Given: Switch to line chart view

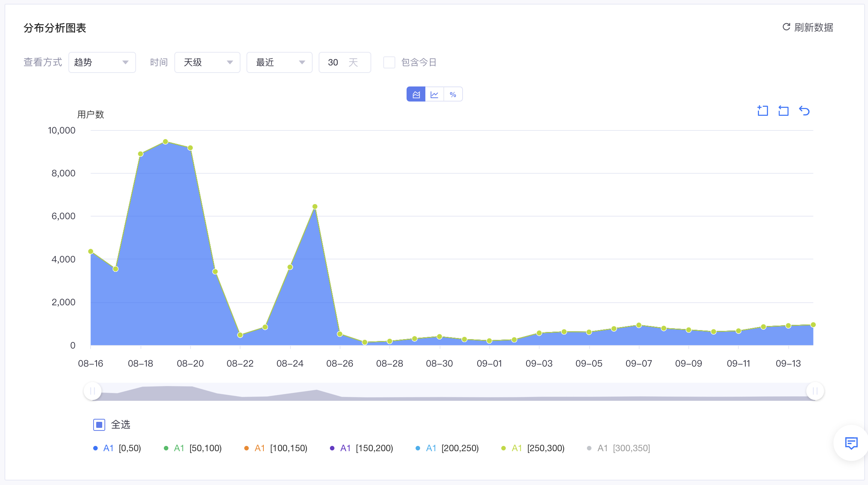Looking at the screenshot, I should [434, 94].
